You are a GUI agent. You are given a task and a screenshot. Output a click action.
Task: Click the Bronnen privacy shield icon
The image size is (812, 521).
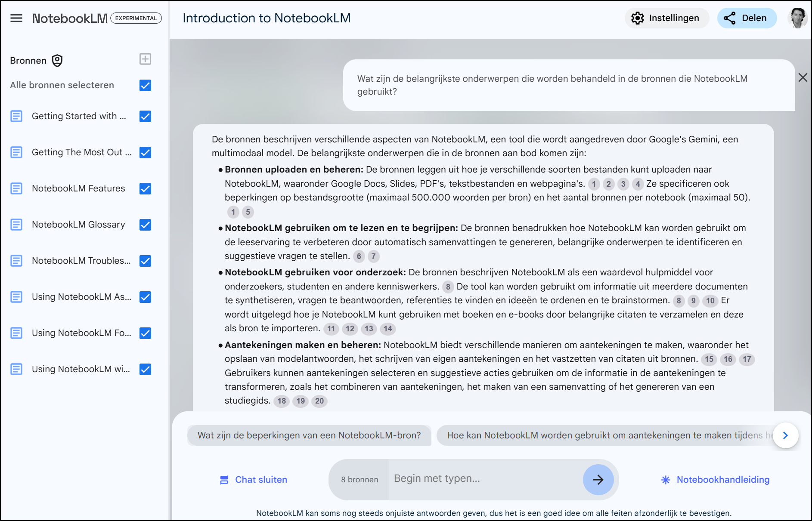tap(57, 61)
